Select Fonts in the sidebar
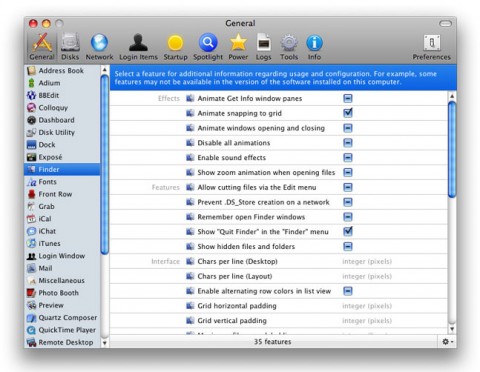 [62, 182]
